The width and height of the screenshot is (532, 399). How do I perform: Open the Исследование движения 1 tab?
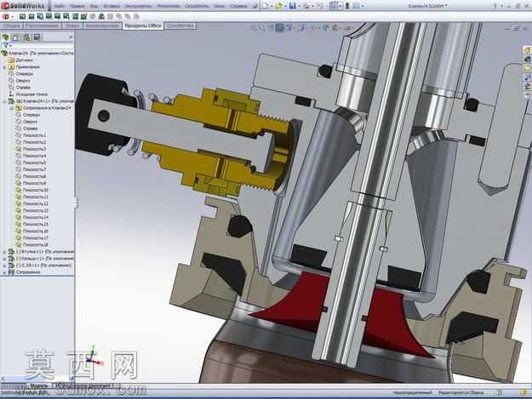(87, 385)
